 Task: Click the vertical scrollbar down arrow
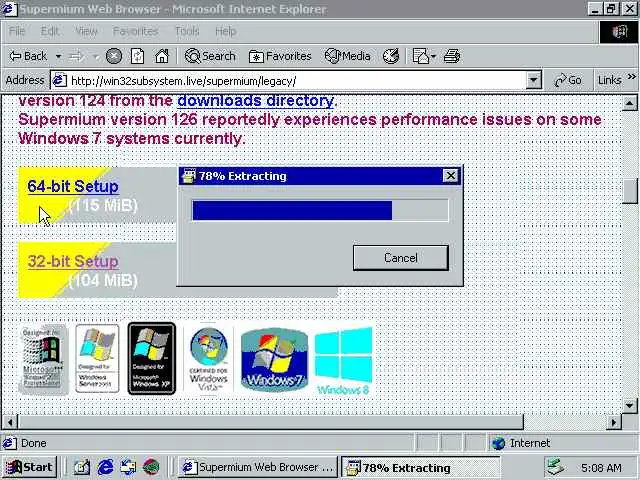pyautogui.click(x=629, y=406)
